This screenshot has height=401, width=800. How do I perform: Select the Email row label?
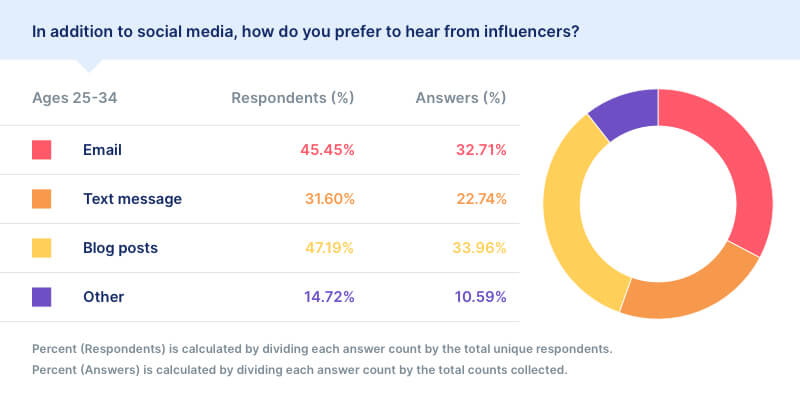(103, 150)
